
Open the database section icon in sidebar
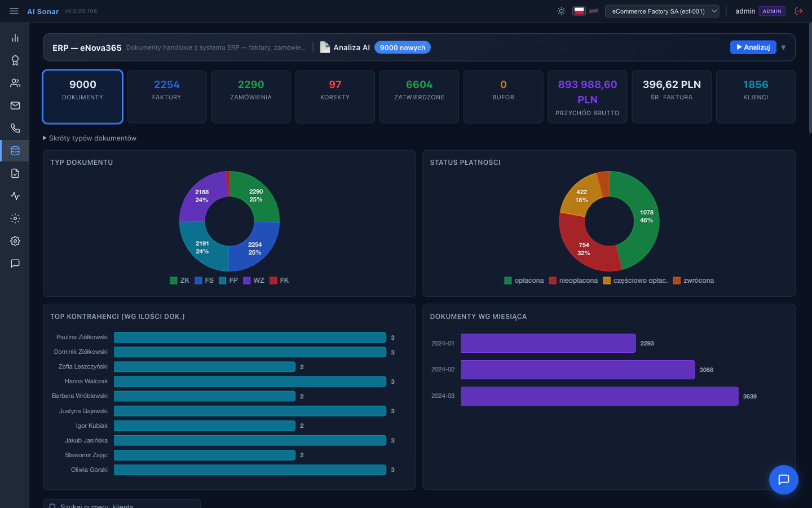coord(15,151)
